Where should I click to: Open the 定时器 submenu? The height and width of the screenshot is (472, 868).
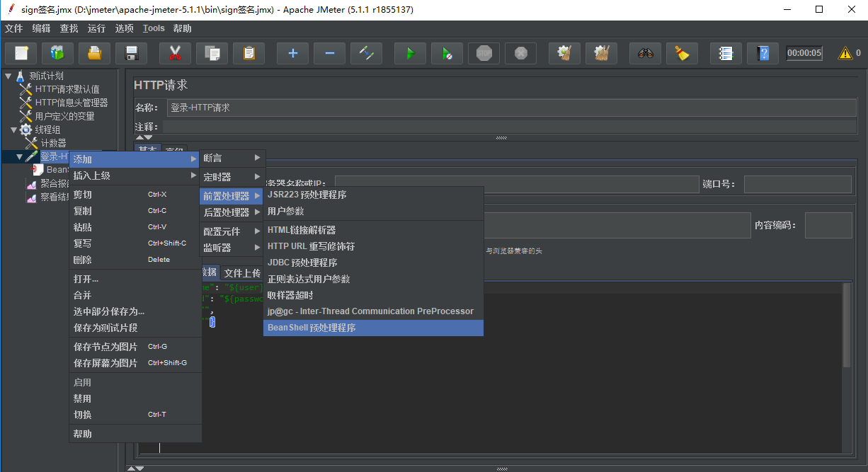point(232,177)
